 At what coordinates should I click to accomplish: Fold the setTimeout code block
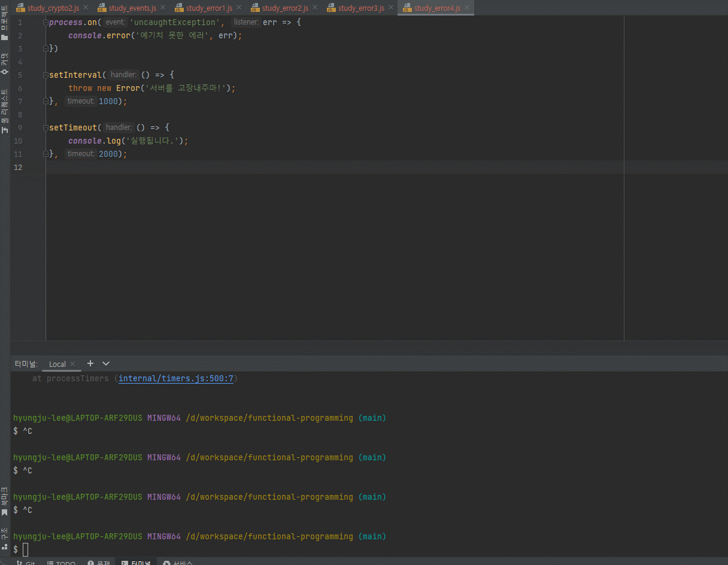point(45,127)
